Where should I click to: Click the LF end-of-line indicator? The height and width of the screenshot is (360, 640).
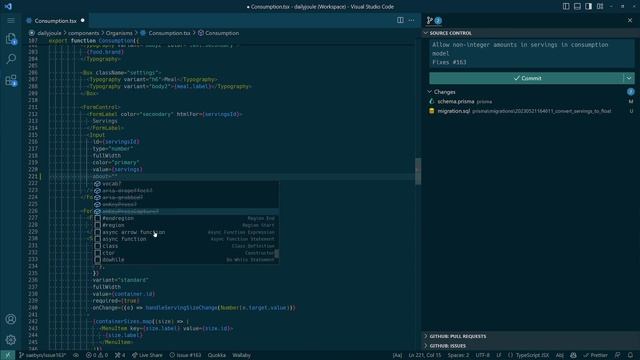point(499,355)
